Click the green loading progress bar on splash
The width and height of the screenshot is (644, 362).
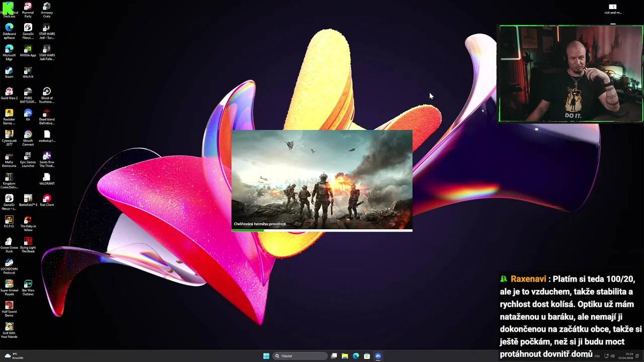click(248, 231)
